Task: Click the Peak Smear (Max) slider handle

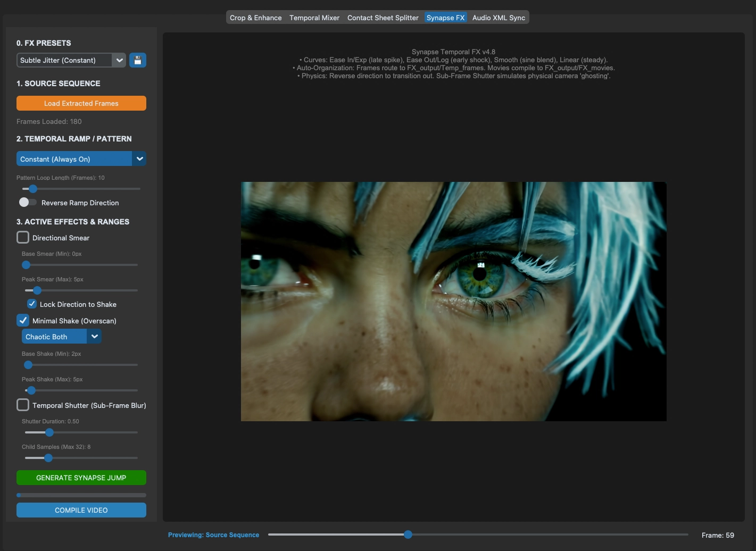Action: [x=37, y=290]
